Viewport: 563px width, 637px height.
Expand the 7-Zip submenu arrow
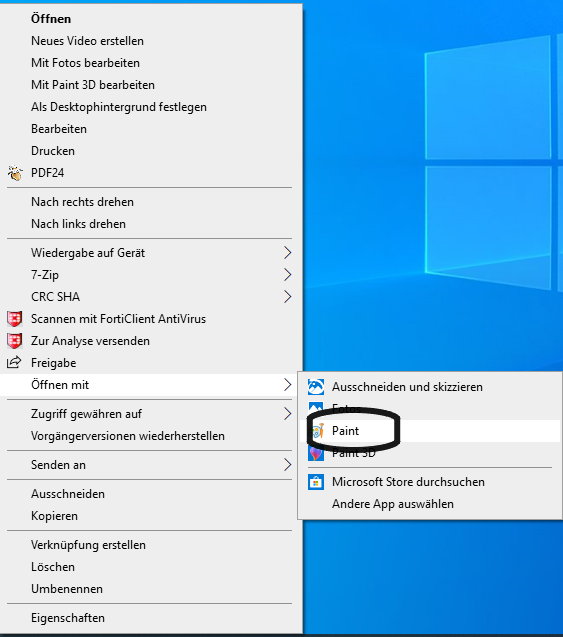coord(288,275)
